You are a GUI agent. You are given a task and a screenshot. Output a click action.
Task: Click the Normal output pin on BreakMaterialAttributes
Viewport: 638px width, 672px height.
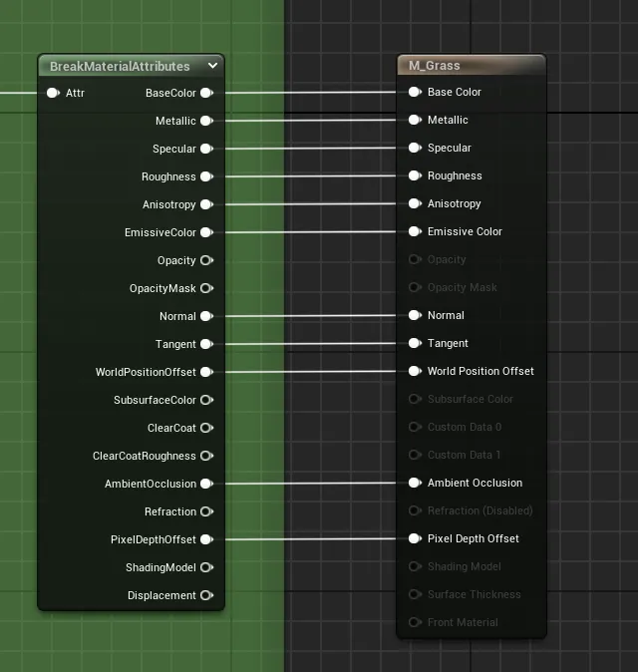(x=207, y=316)
